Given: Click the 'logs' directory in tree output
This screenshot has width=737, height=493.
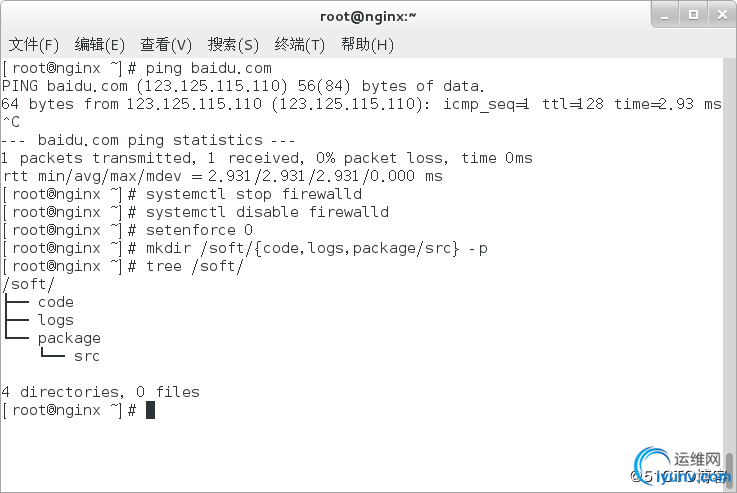Looking at the screenshot, I should coord(56,320).
